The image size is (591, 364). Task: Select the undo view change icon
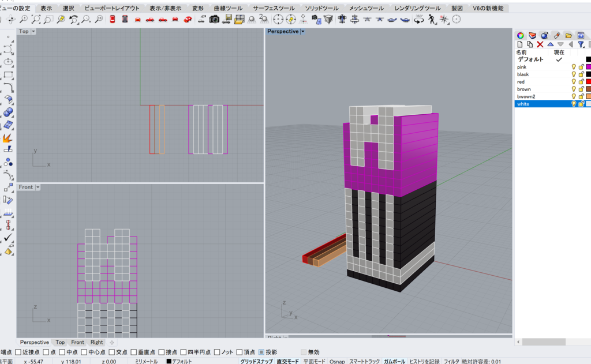click(74, 20)
